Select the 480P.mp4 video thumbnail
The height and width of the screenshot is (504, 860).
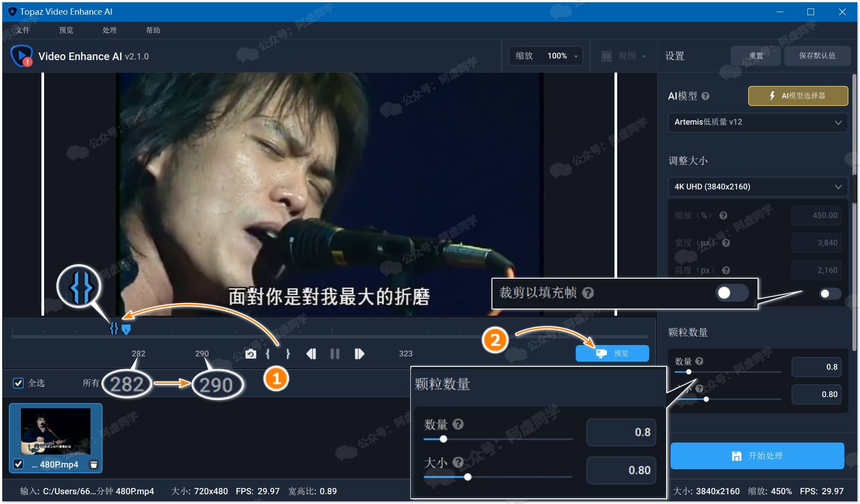point(56,431)
